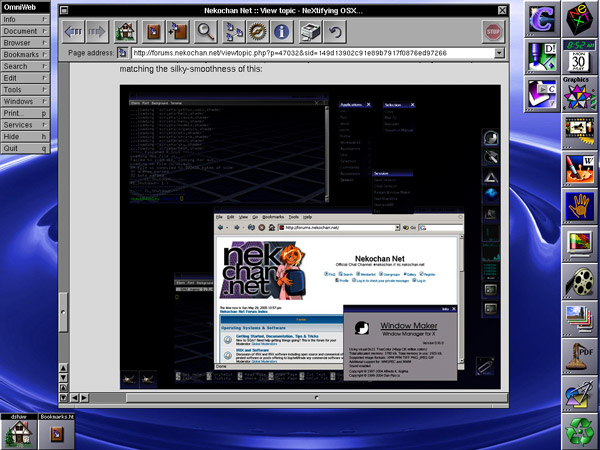The height and width of the screenshot is (450, 600).
Task: Launch the paintbrush W dock application
Action: (580, 169)
